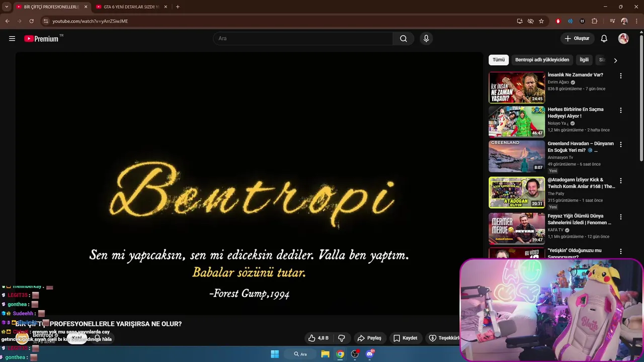The width and height of the screenshot is (644, 362).
Task: Dislike the video with the thumbs down
Action: 342,338
